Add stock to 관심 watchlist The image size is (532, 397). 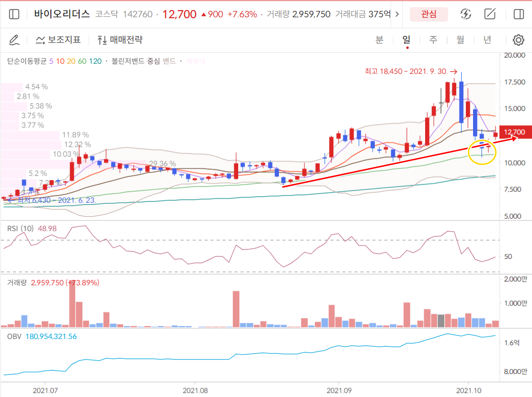428,14
